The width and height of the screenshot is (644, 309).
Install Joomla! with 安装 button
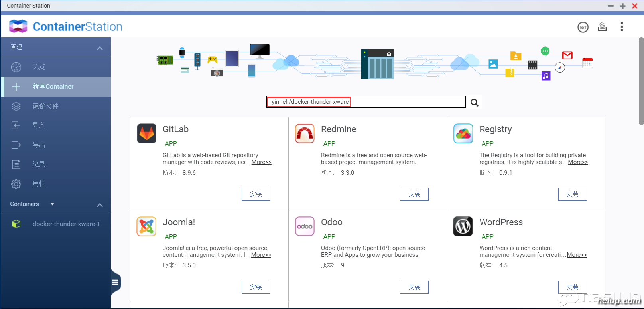pyautogui.click(x=256, y=287)
